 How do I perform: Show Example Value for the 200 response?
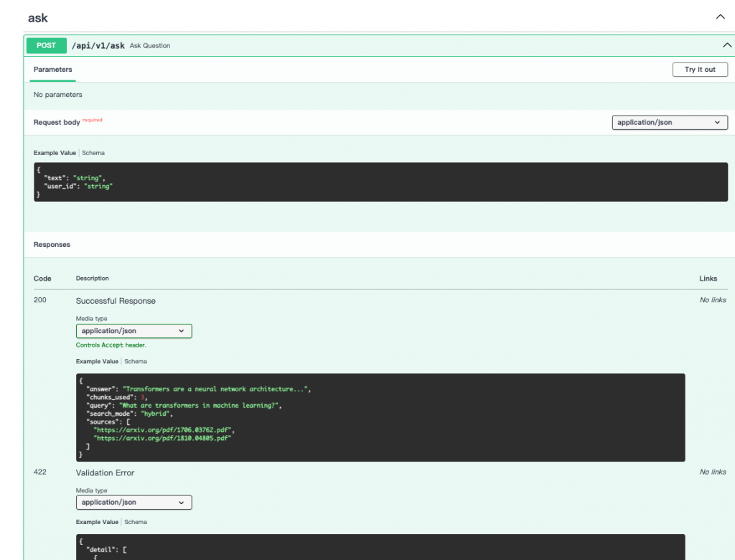97,362
